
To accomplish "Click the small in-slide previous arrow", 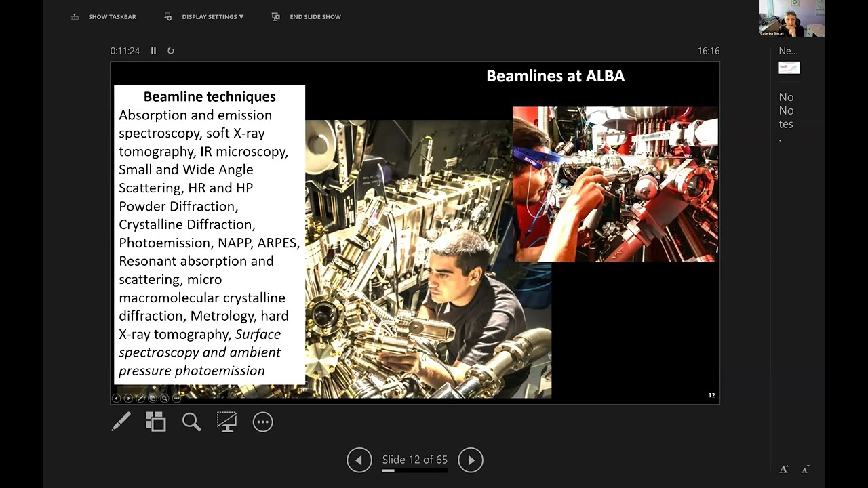I will (117, 398).
